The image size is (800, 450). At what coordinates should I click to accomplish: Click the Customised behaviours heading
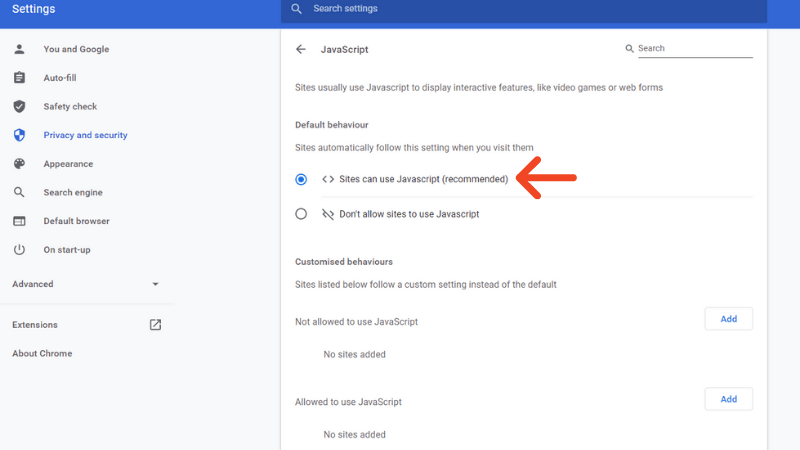click(x=344, y=262)
